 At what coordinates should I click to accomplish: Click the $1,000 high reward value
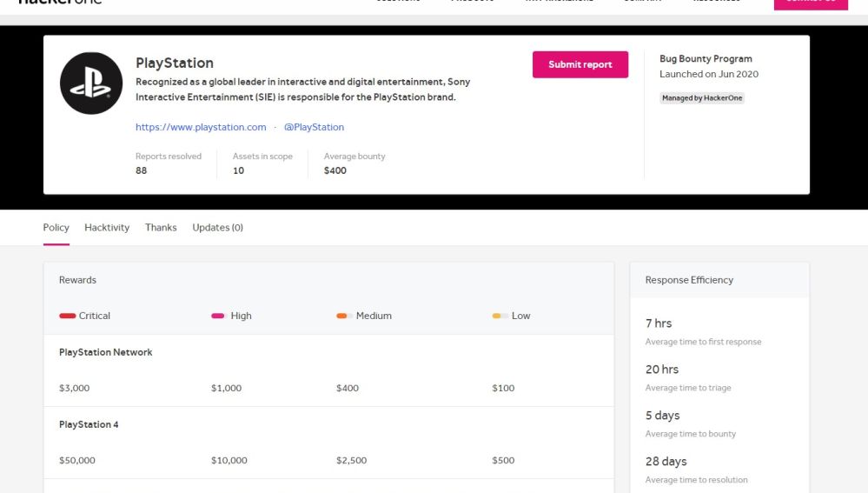pyautogui.click(x=227, y=388)
